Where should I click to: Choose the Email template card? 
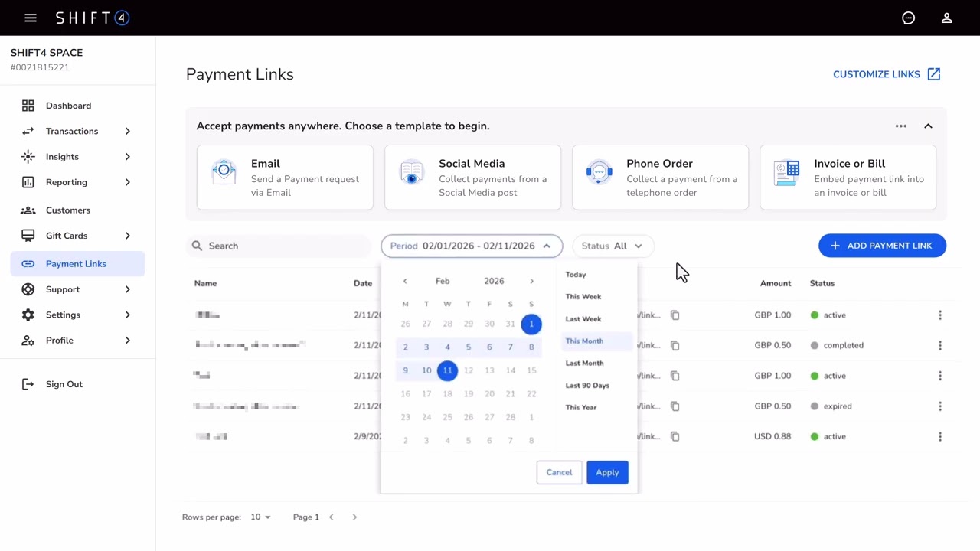[285, 178]
